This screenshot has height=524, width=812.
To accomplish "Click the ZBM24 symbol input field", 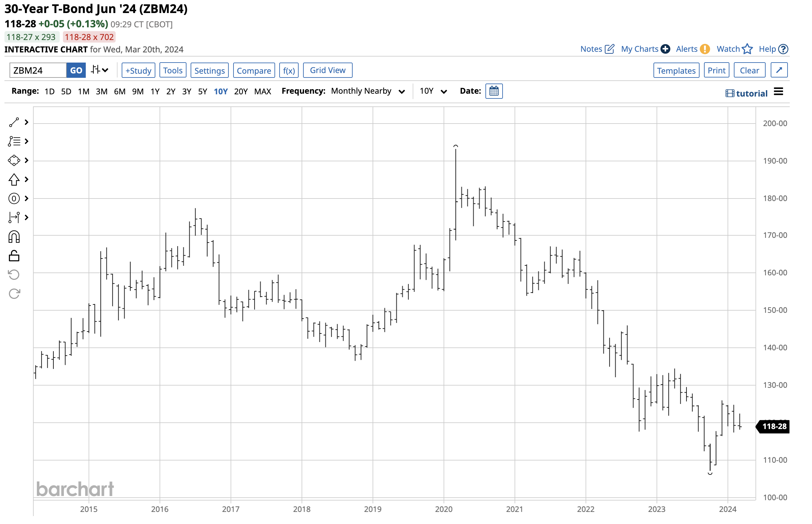I will [x=38, y=71].
